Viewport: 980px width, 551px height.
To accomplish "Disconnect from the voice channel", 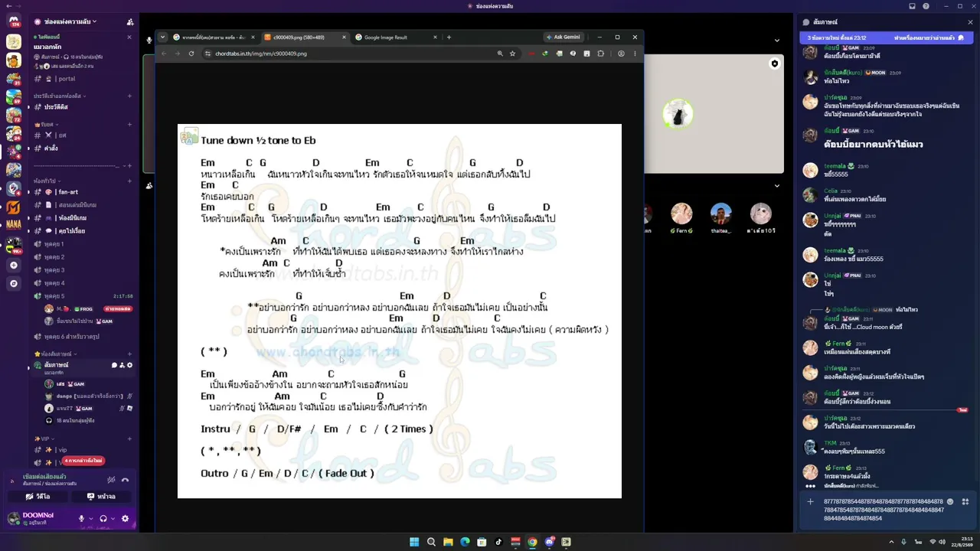I will coord(126,480).
